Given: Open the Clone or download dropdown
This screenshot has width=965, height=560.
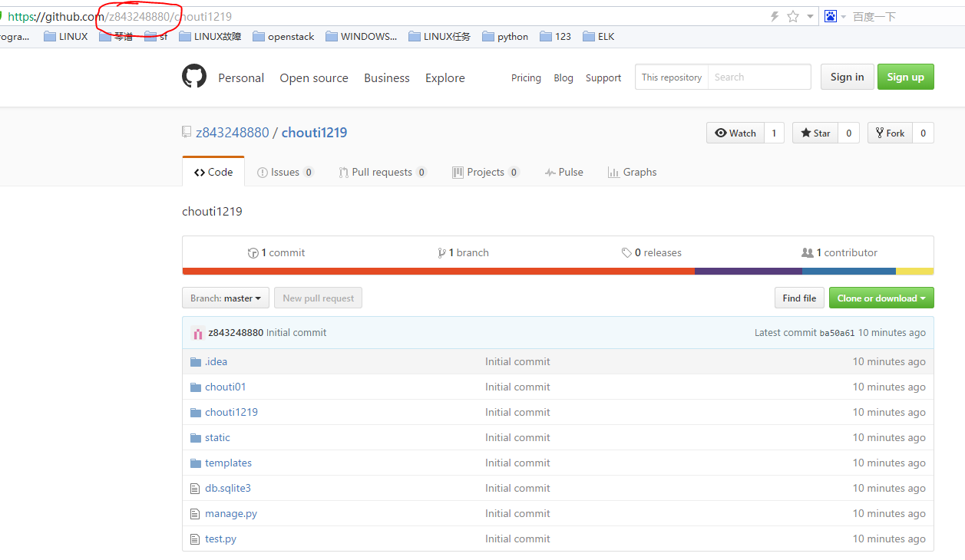Looking at the screenshot, I should 881,298.
